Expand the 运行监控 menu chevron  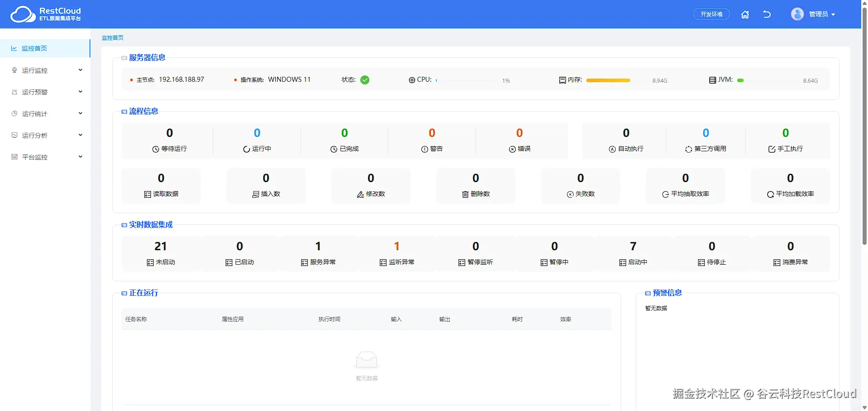coord(80,70)
